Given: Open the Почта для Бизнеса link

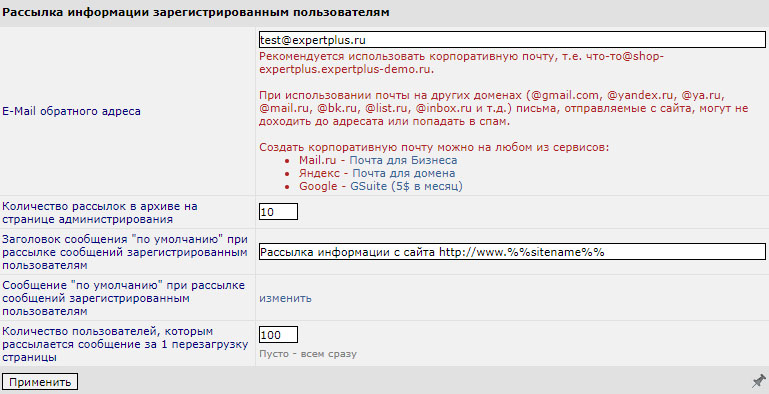Looking at the screenshot, I should (403, 160).
